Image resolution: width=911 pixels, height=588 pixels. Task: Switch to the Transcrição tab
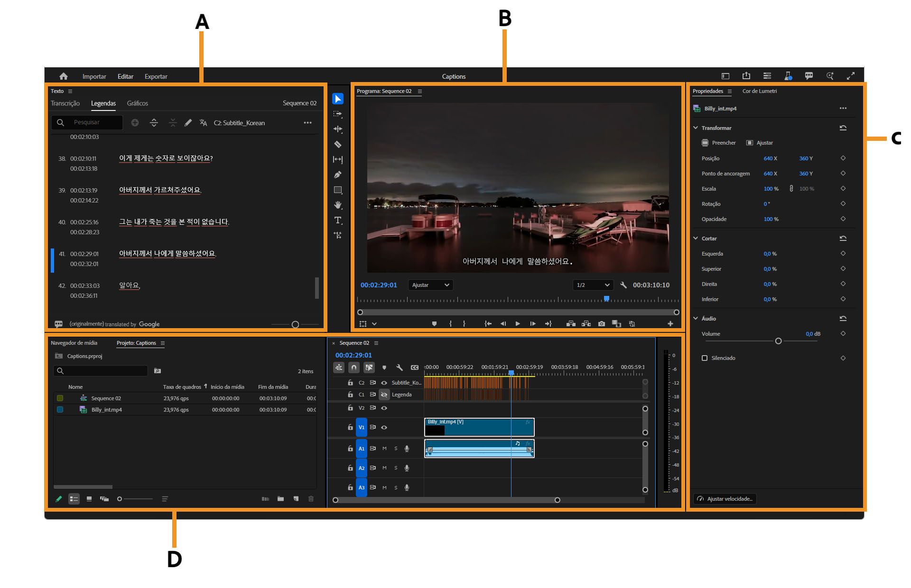[65, 103]
